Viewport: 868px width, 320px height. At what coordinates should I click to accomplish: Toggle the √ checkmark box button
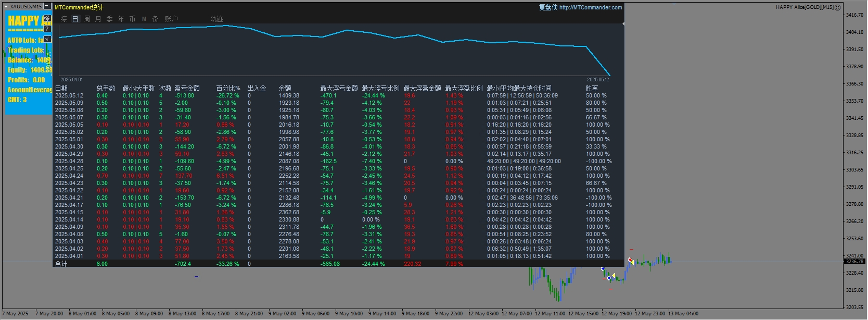(x=47, y=39)
